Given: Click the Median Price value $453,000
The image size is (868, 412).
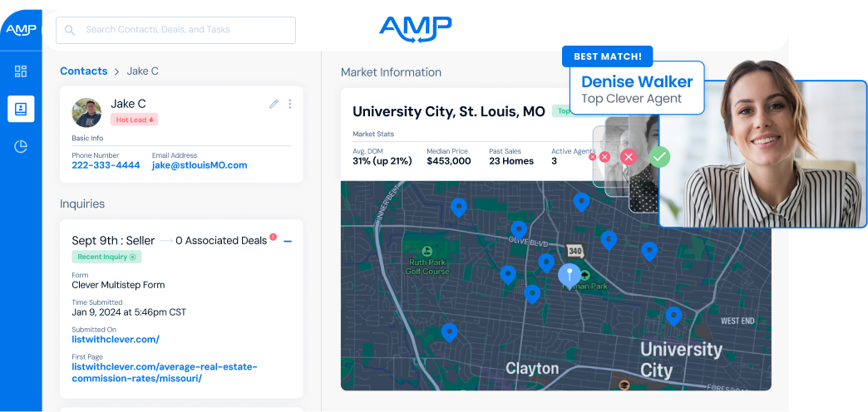Looking at the screenshot, I should (449, 161).
